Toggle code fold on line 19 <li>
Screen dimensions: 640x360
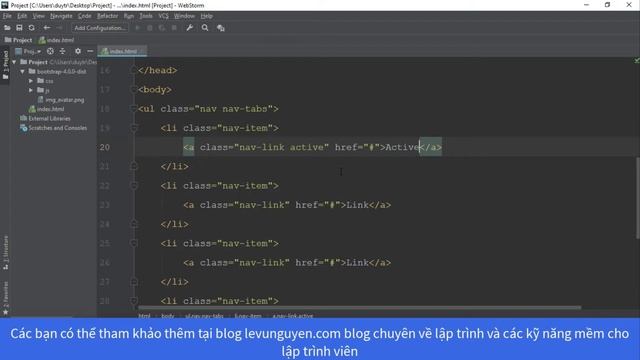(x=134, y=128)
